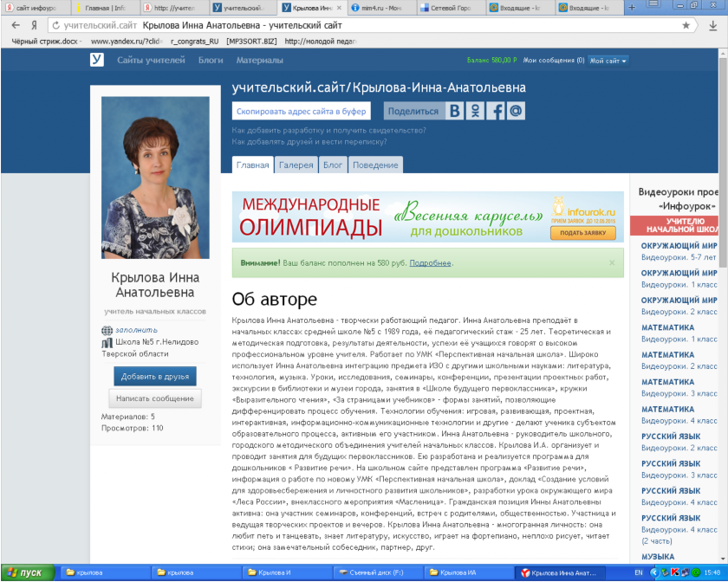The image size is (728, 582).
Task: Share via the Odnoklassniki icon
Action: click(x=476, y=111)
